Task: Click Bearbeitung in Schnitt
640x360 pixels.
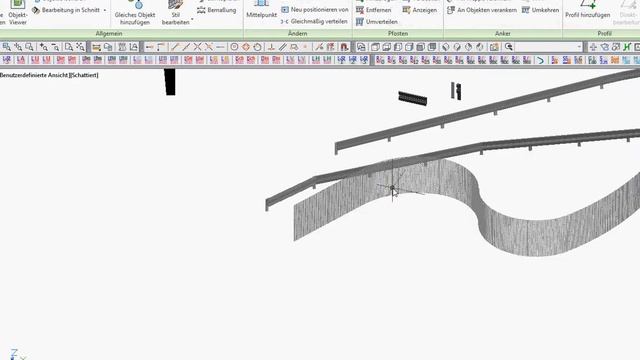Action: pyautogui.click(x=66, y=10)
